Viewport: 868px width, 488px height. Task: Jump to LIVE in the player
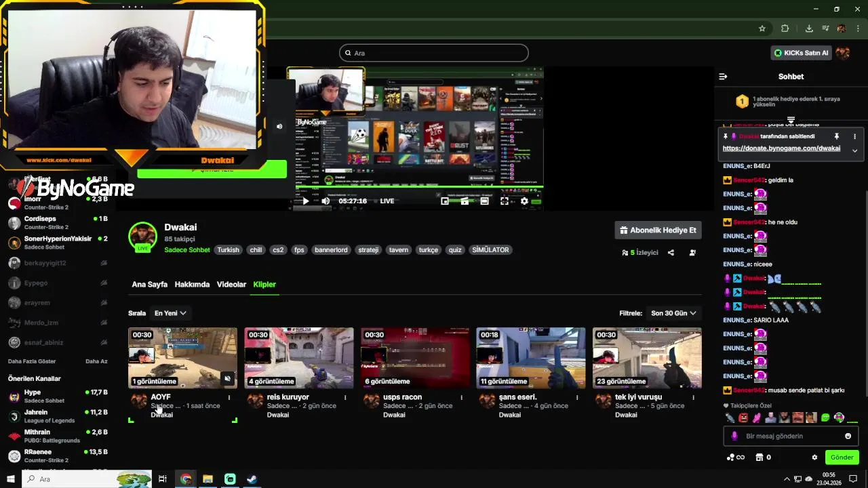click(x=387, y=201)
